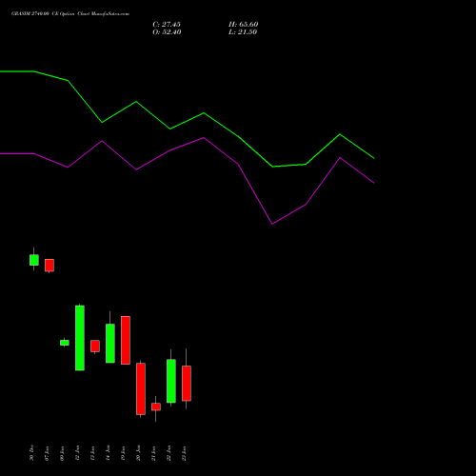
Task: Select the 13 Jan date label
Action: pos(92,453)
